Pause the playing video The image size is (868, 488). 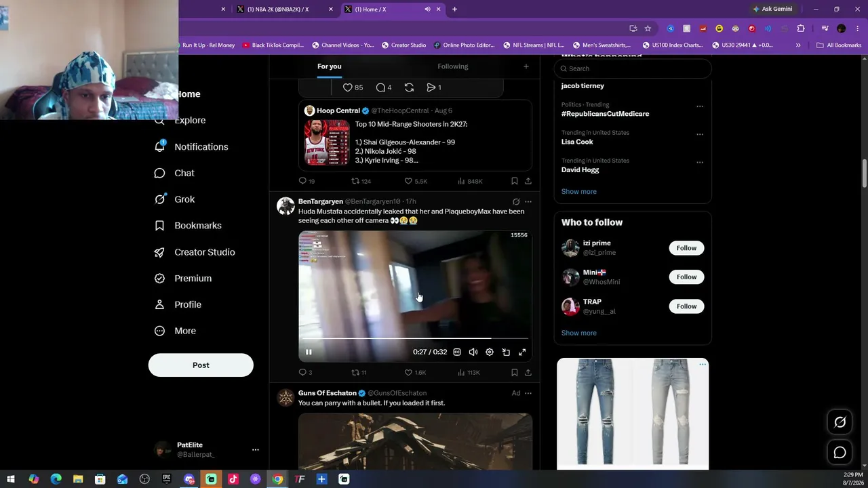coord(309,352)
